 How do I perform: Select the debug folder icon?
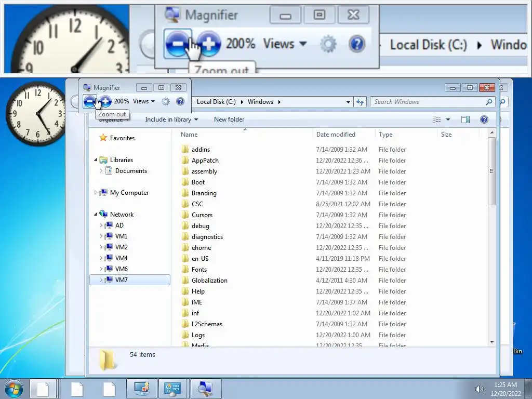pyautogui.click(x=185, y=225)
